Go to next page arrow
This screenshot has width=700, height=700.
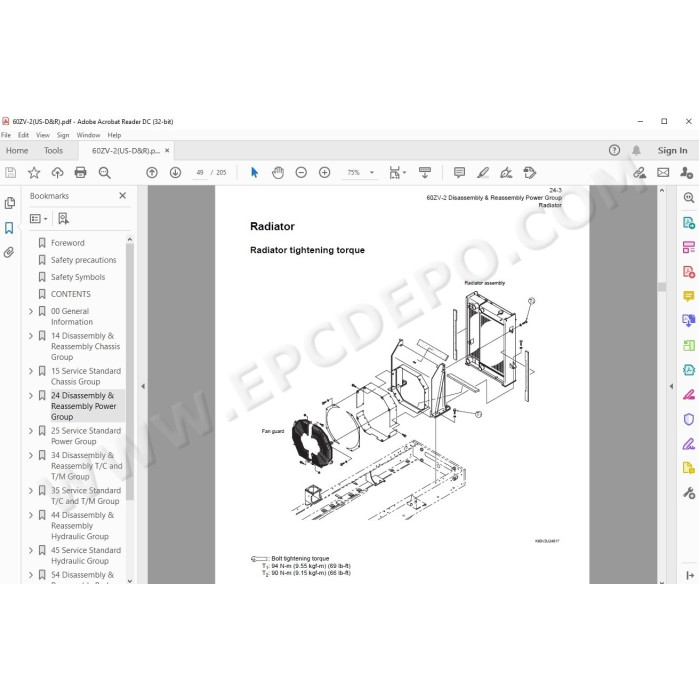click(175, 173)
